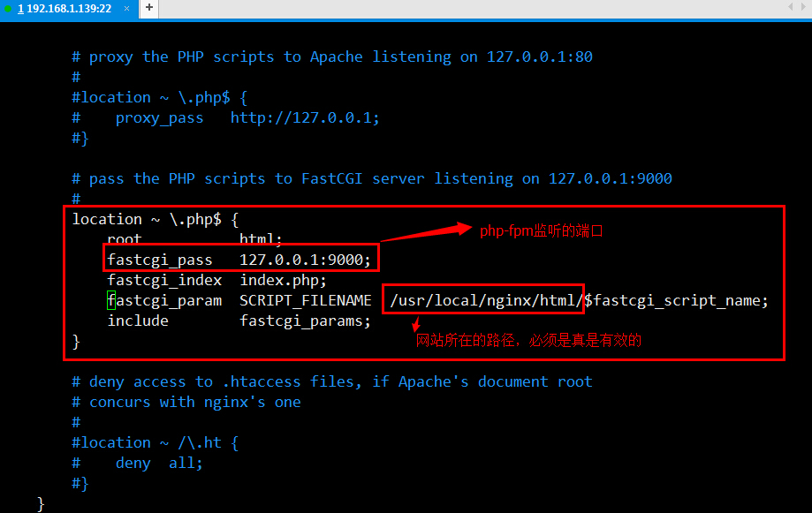Click the tab scroll right arrow

pyautogui.click(x=804, y=7)
